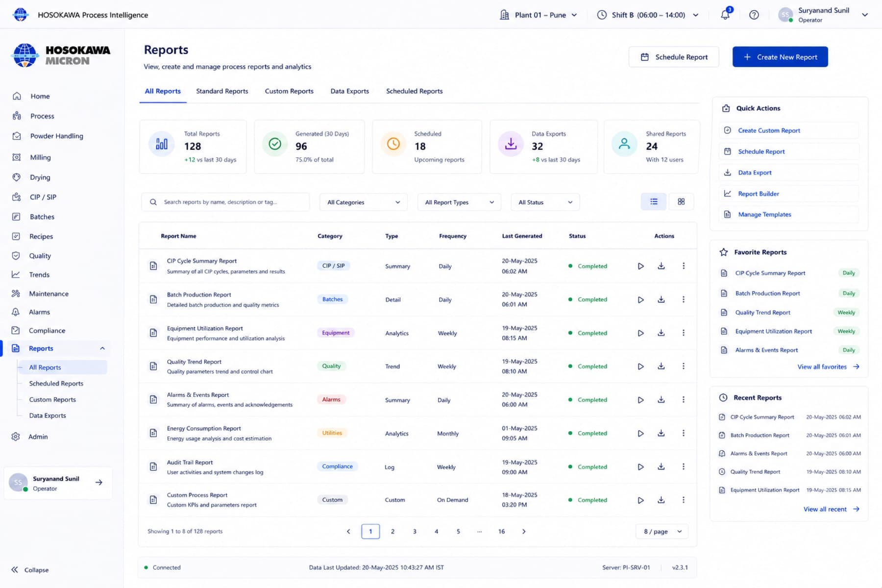Download the Batch Production Report
The height and width of the screenshot is (588, 882).
[x=661, y=299]
